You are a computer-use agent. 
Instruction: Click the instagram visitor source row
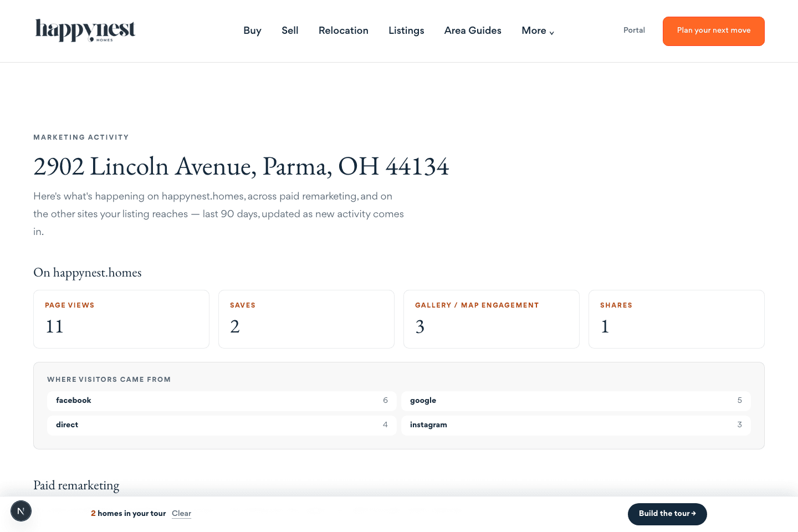tap(576, 425)
